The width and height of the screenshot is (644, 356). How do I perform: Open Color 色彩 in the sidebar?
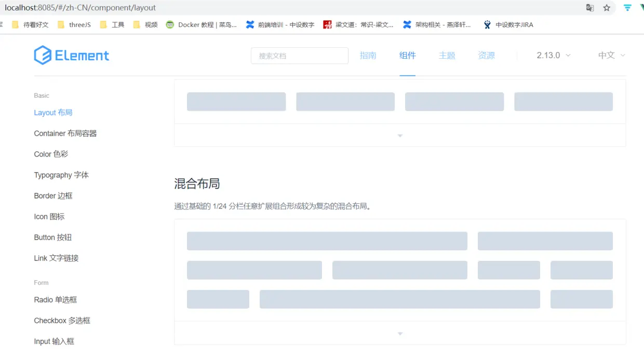coord(51,154)
